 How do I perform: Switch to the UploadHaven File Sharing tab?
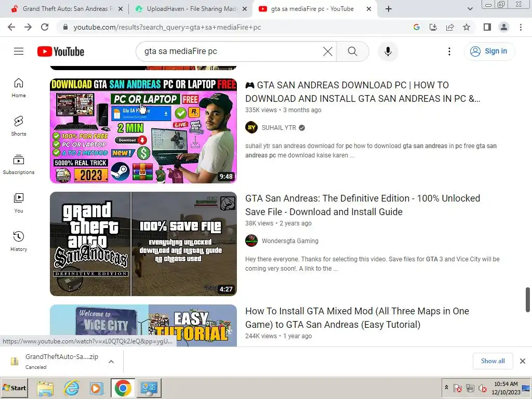pyautogui.click(x=191, y=9)
